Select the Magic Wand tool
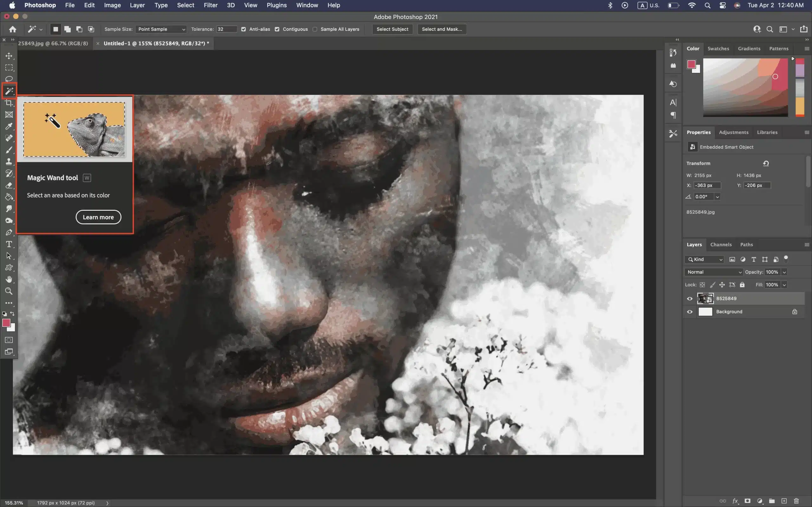The width and height of the screenshot is (812, 507). pyautogui.click(x=9, y=91)
